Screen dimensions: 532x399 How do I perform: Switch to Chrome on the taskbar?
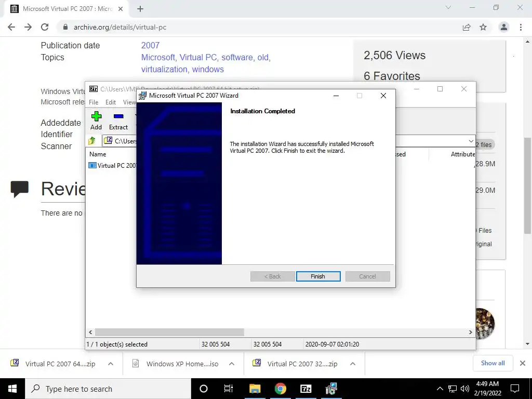pos(280,389)
